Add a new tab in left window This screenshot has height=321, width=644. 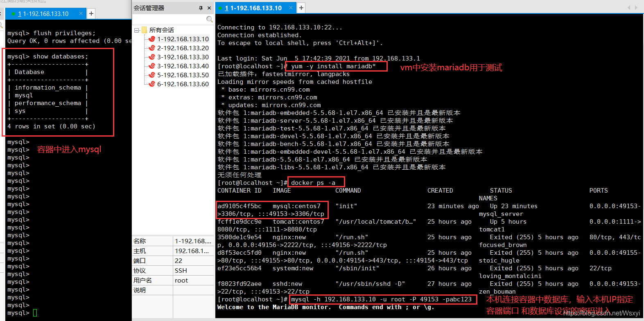coord(91,13)
